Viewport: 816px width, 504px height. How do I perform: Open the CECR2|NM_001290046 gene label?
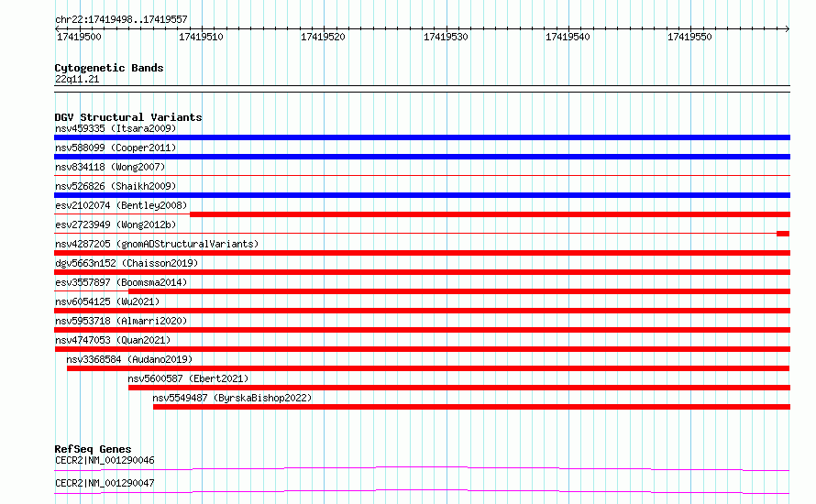click(x=105, y=460)
